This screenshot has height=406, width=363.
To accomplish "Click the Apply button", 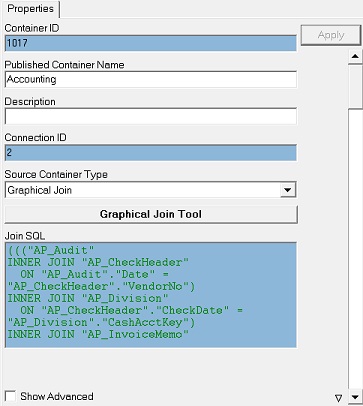I will [331, 35].
